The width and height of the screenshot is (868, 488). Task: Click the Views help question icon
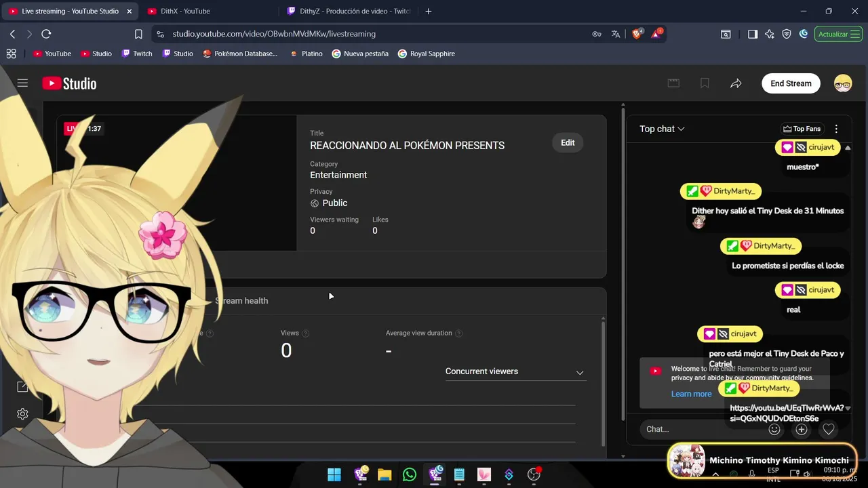pyautogui.click(x=305, y=333)
